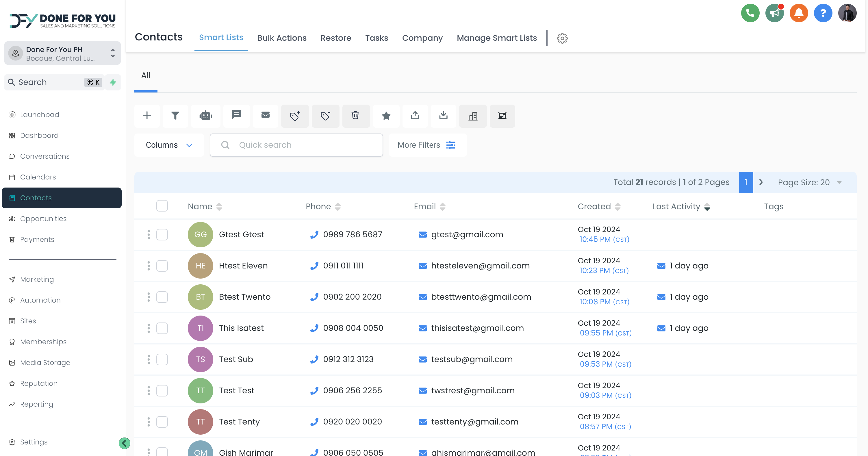Click the automation robot icon
Image resolution: width=868 pixels, height=456 pixels.
[205, 116]
